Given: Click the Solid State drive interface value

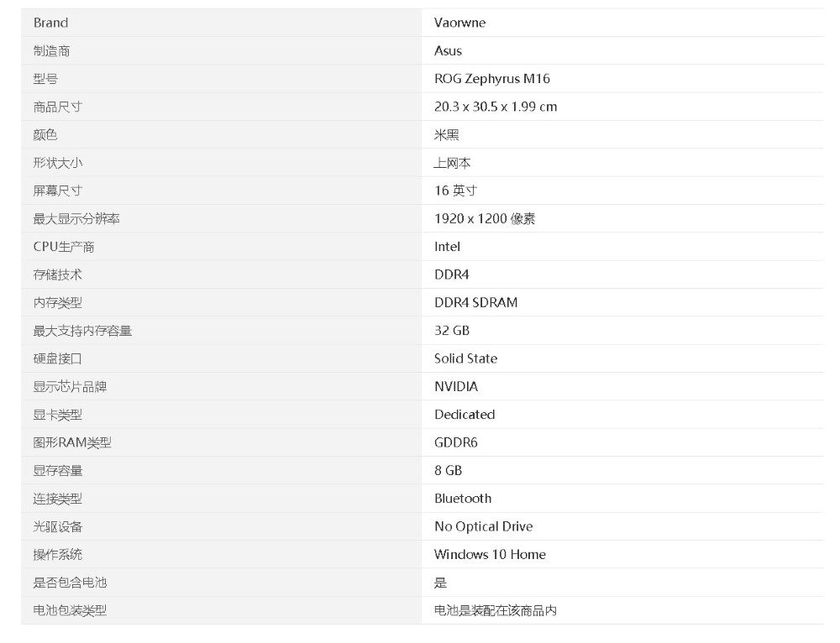Looking at the screenshot, I should (x=465, y=358).
